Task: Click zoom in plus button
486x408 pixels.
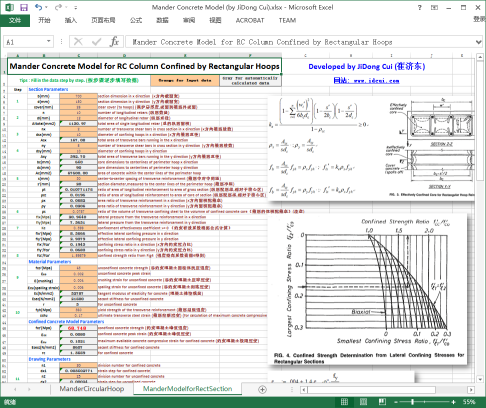Action: pyautogui.click(x=453, y=402)
